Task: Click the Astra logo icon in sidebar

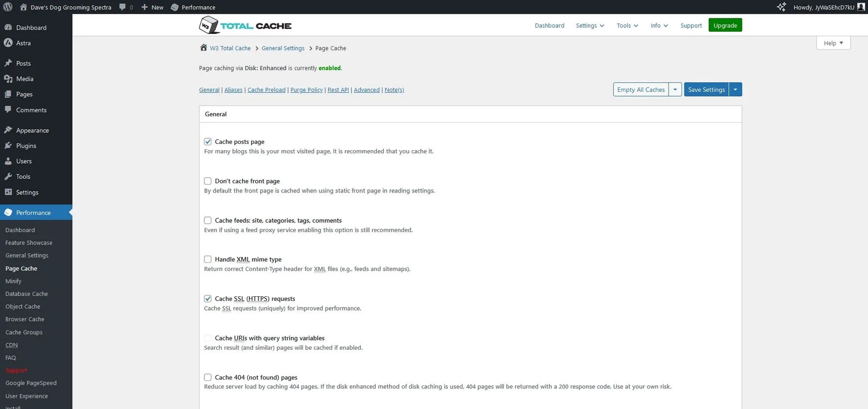Action: pyautogui.click(x=8, y=43)
